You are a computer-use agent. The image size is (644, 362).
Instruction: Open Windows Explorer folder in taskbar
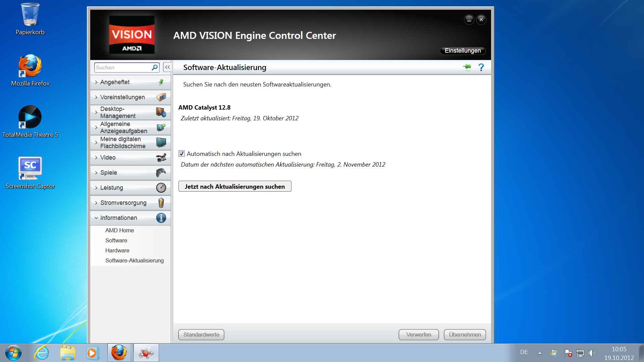tap(67, 353)
